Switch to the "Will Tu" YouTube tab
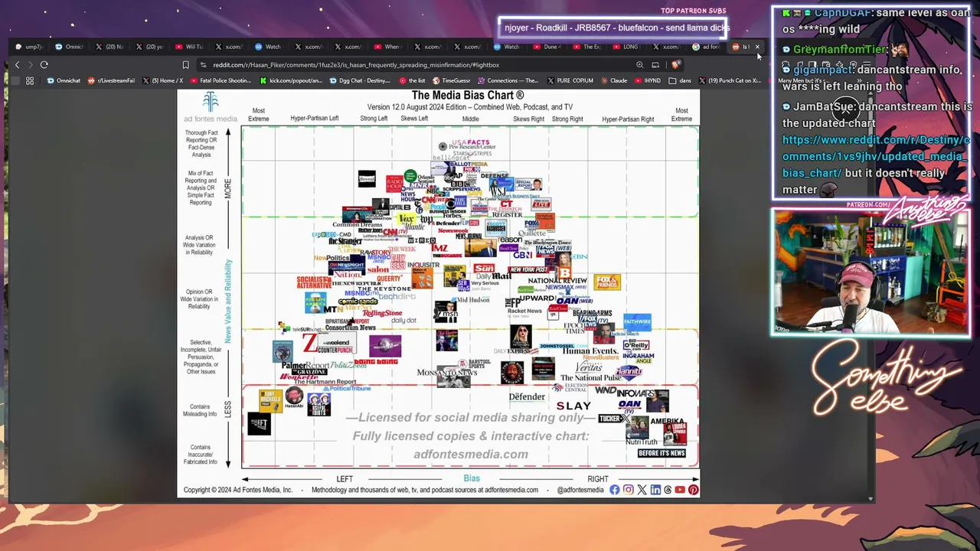The width and height of the screenshot is (980, 551). (189, 47)
